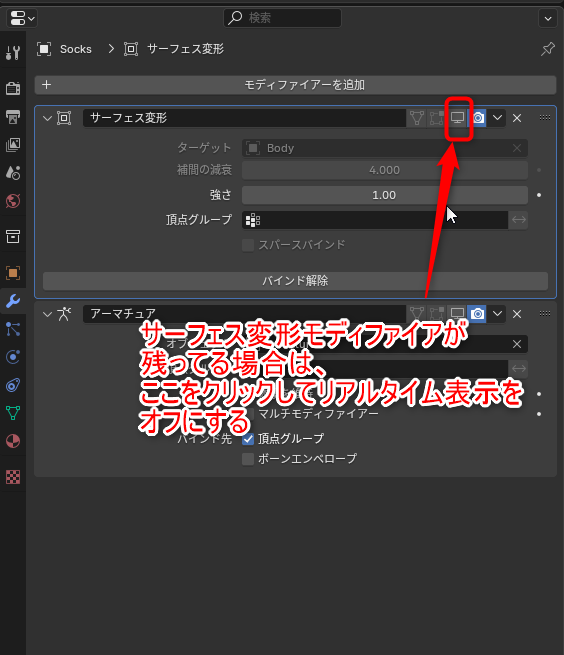Open the Surface Deform modifier extras dropdown

click(x=497, y=118)
